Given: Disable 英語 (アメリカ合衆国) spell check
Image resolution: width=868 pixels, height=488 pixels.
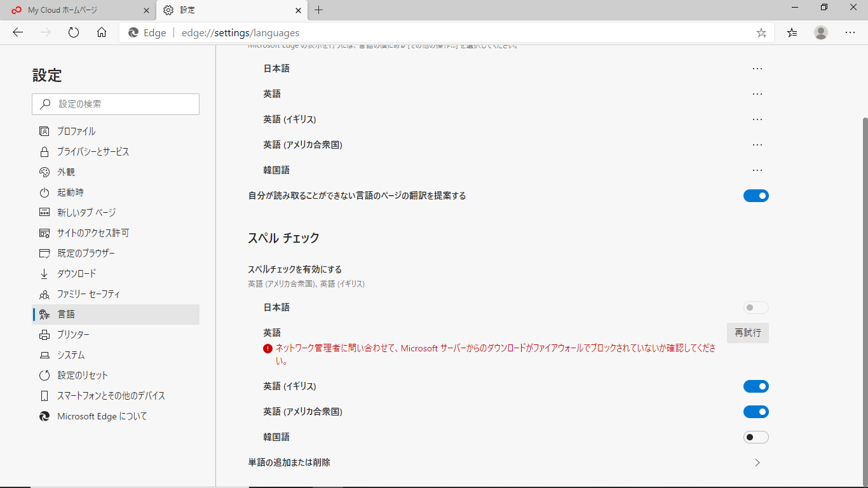Looking at the screenshot, I should pos(756,412).
